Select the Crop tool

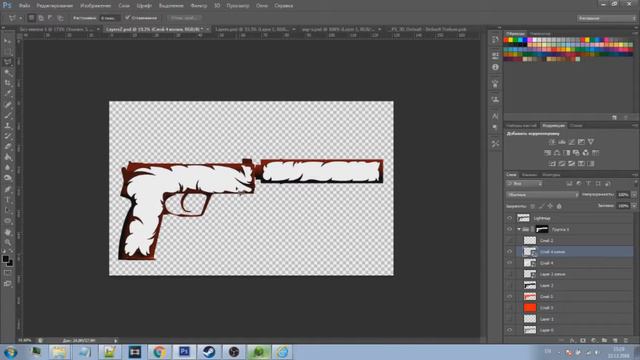point(8,83)
